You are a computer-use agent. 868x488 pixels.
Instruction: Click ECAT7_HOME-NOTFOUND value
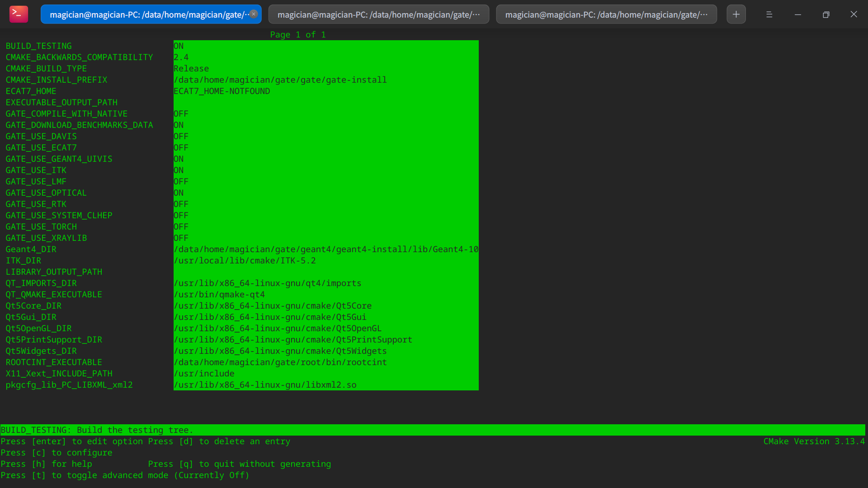(x=222, y=91)
